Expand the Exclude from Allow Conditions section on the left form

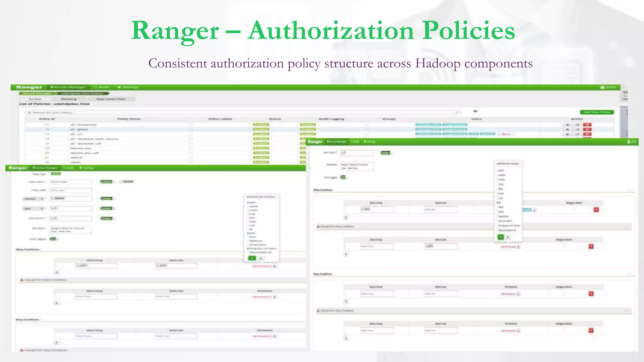pyautogui.click(x=46, y=280)
